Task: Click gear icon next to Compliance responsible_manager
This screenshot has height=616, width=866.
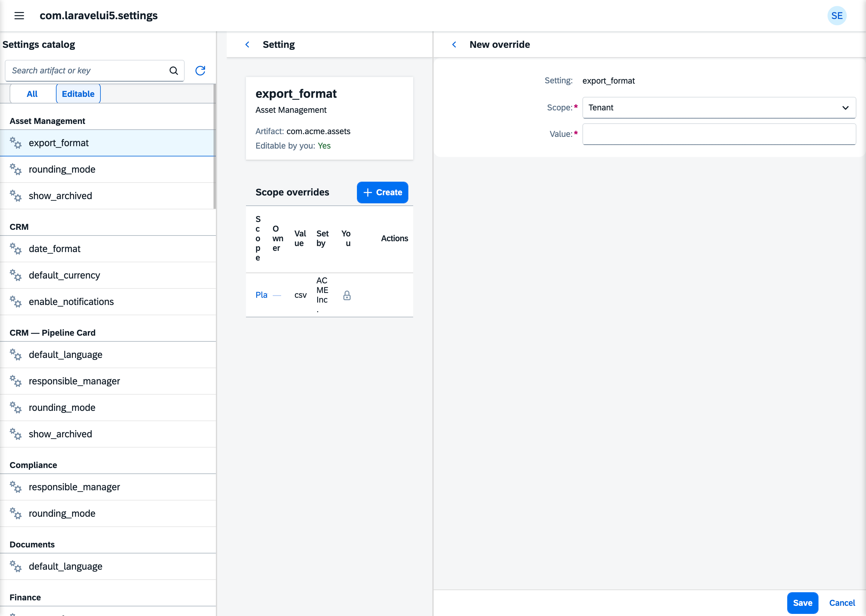Action: pyautogui.click(x=16, y=487)
